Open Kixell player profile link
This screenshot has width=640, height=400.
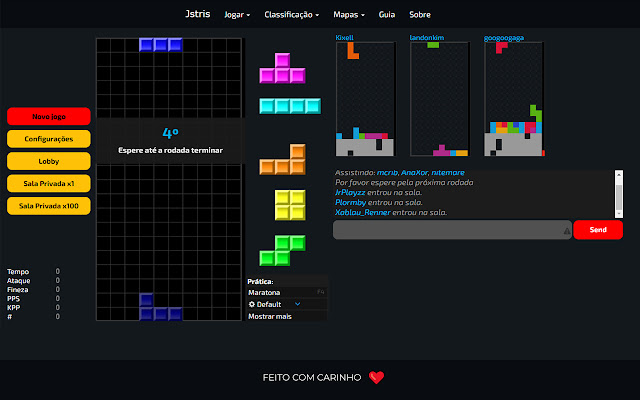(344, 38)
